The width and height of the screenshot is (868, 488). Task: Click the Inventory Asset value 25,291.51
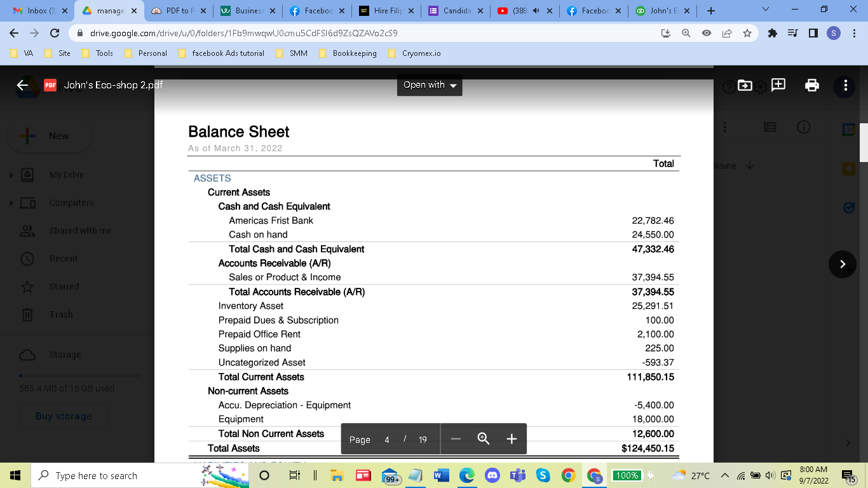[x=653, y=306]
